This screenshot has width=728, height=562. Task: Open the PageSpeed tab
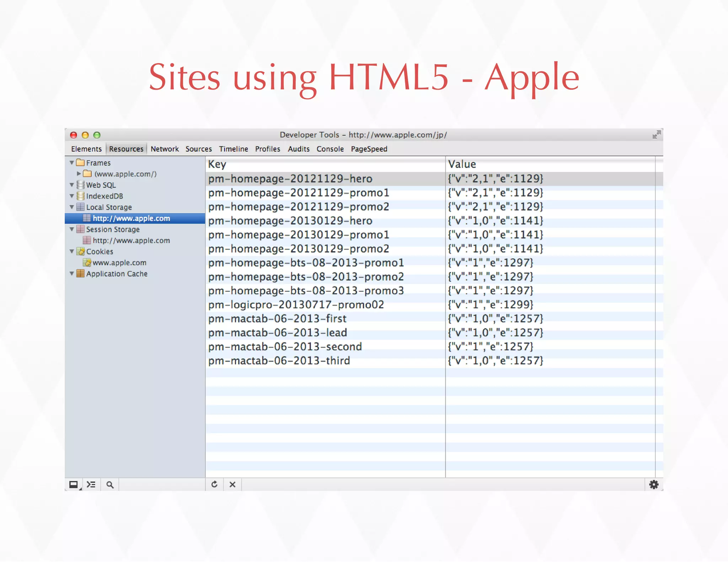click(369, 149)
